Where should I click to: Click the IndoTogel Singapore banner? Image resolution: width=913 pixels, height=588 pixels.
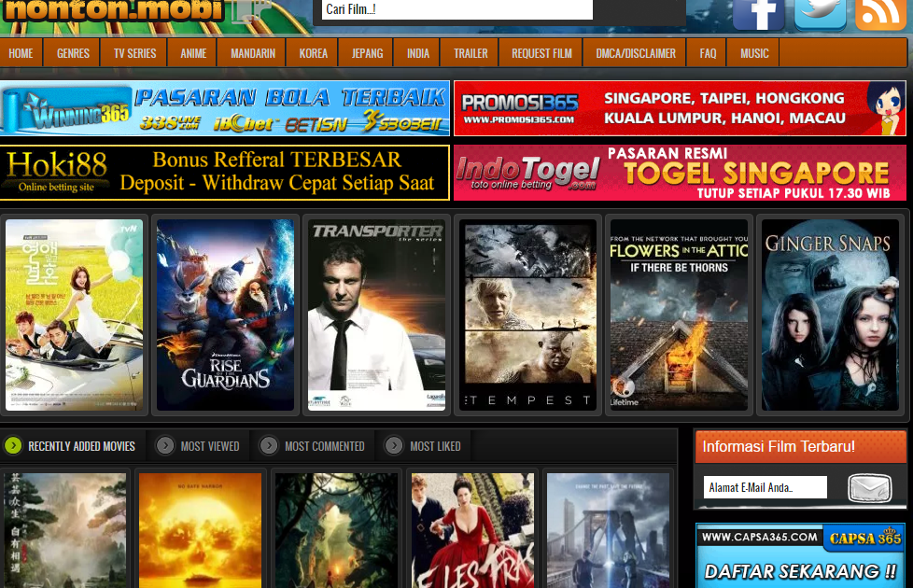tap(681, 173)
